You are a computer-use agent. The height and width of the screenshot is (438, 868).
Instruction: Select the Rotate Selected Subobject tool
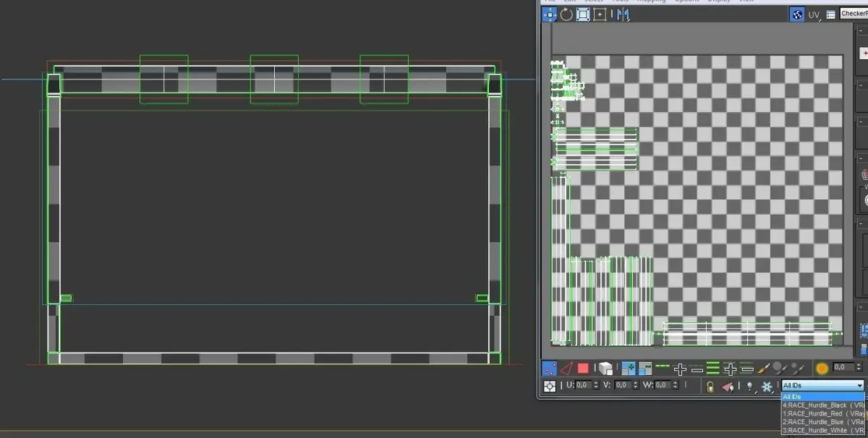(x=566, y=14)
